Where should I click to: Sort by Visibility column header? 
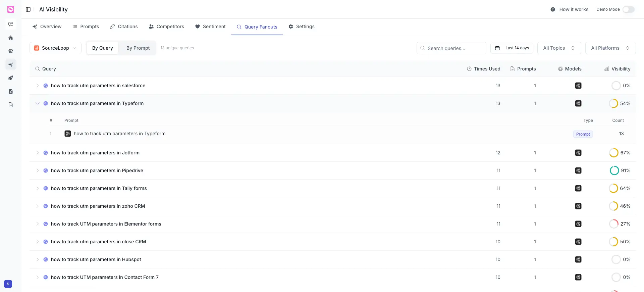pos(618,69)
